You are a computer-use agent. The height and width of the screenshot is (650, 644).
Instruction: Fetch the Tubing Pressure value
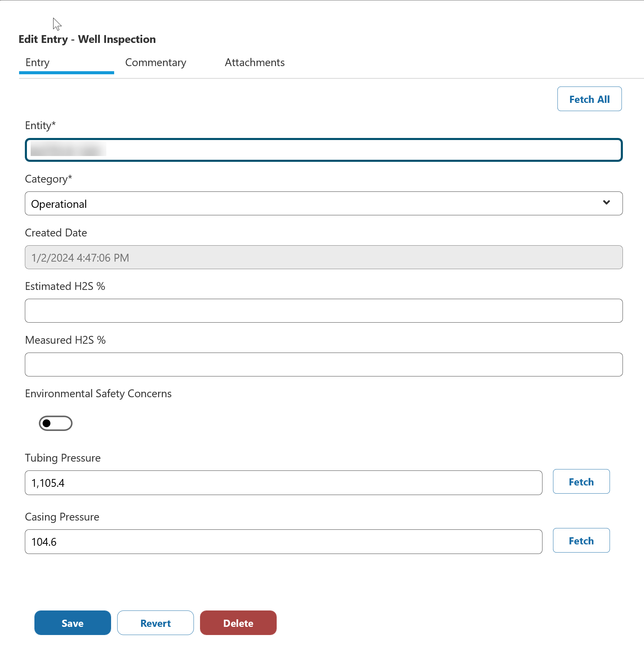(x=581, y=482)
